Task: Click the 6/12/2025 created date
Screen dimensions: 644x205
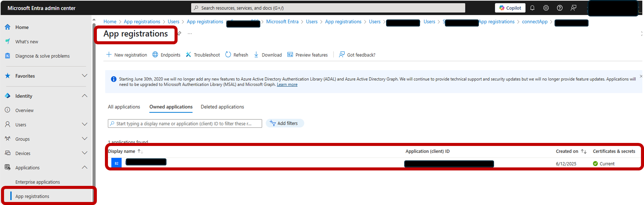Action: [x=566, y=164]
